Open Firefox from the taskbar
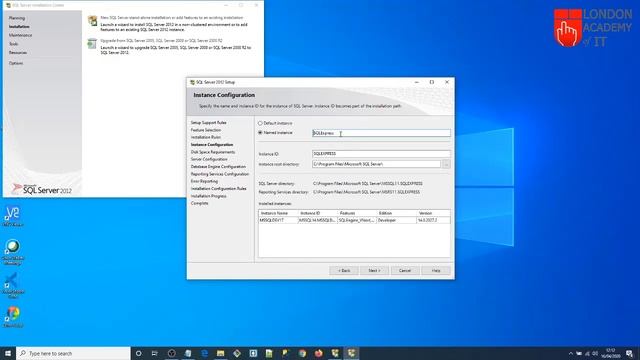Screen dimensions: 640x360 coord(318,353)
